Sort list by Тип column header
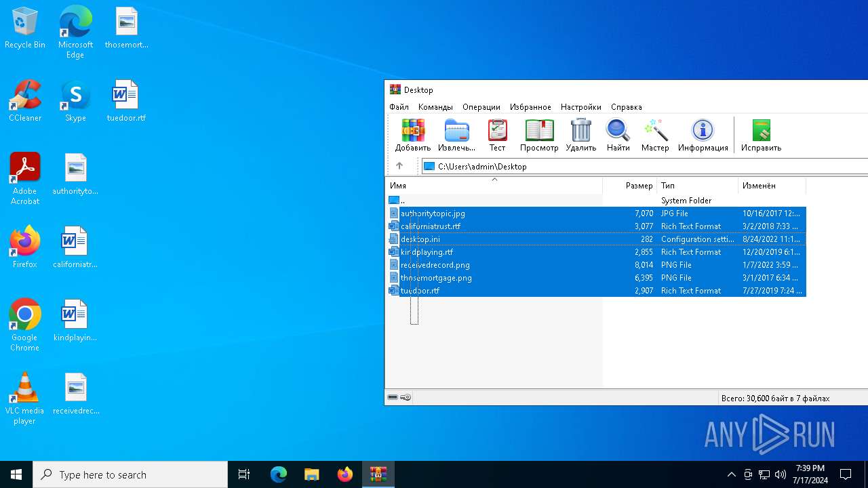The image size is (868, 488). coord(697,186)
